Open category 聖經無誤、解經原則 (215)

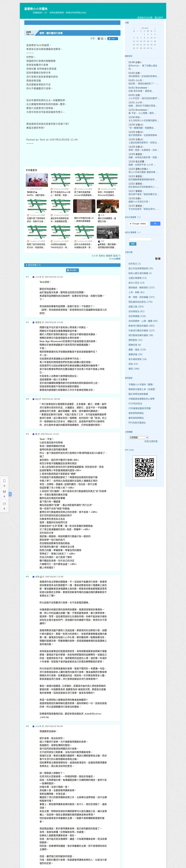click(x=141, y=287)
